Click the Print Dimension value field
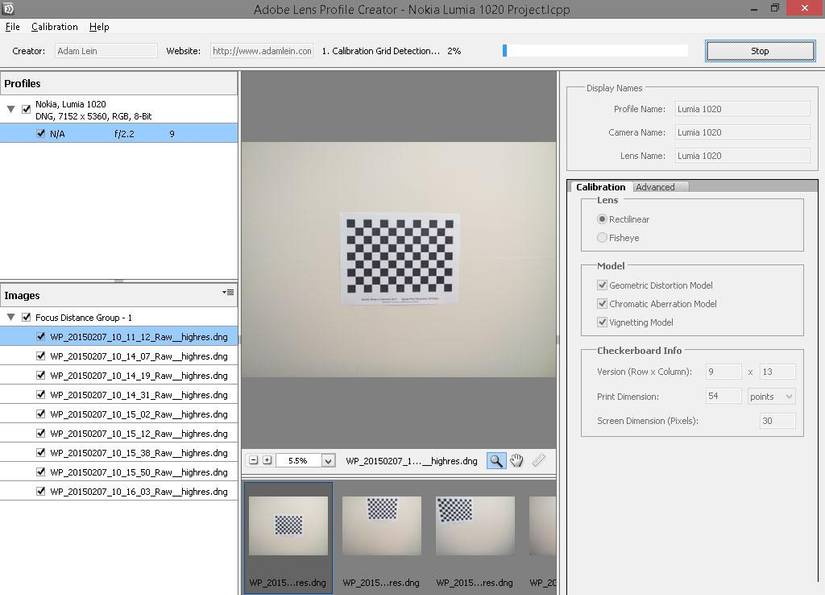This screenshot has height=595, width=825. click(723, 396)
